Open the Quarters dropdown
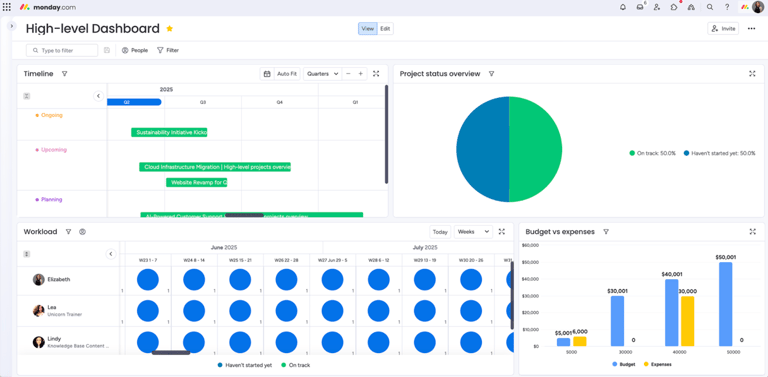The width and height of the screenshot is (768, 377). tap(322, 74)
